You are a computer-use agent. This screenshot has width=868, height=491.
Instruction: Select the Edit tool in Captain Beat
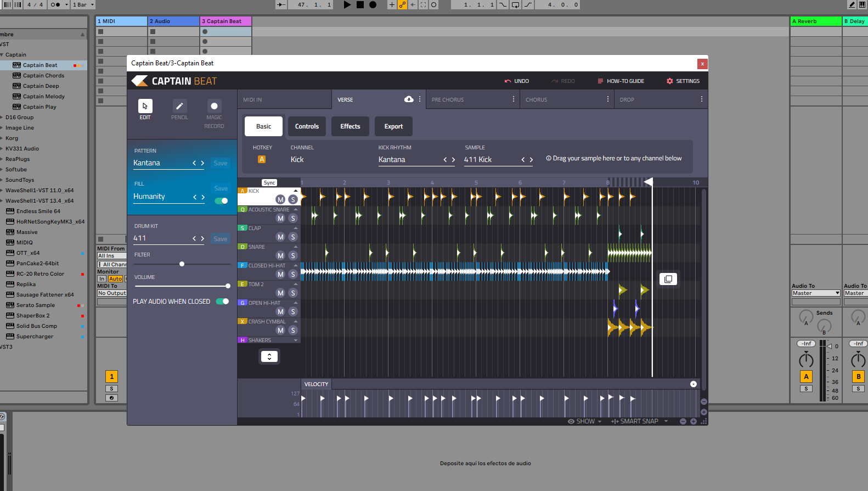point(145,106)
